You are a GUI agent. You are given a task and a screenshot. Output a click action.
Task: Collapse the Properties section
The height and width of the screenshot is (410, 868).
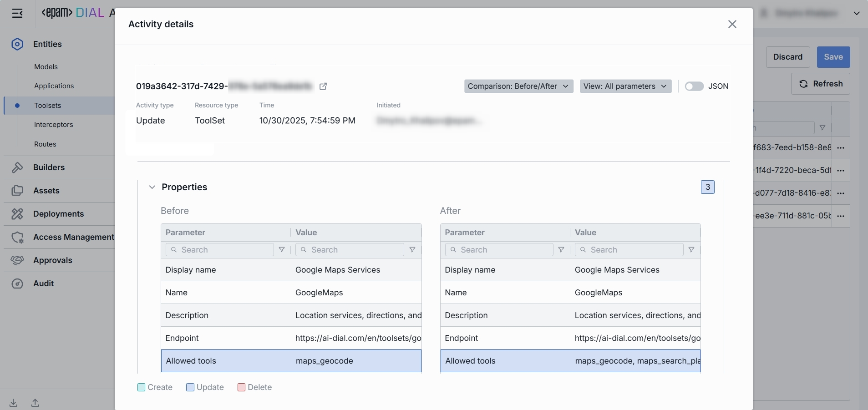(x=152, y=187)
